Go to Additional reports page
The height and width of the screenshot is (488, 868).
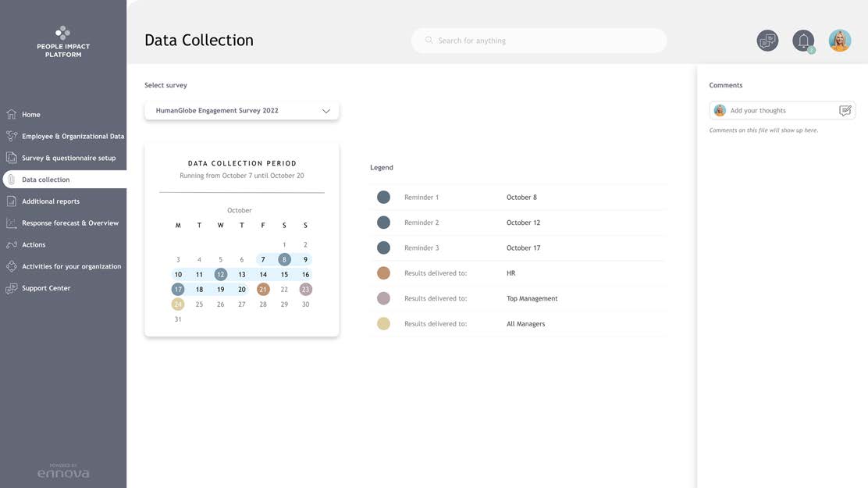pyautogui.click(x=51, y=201)
